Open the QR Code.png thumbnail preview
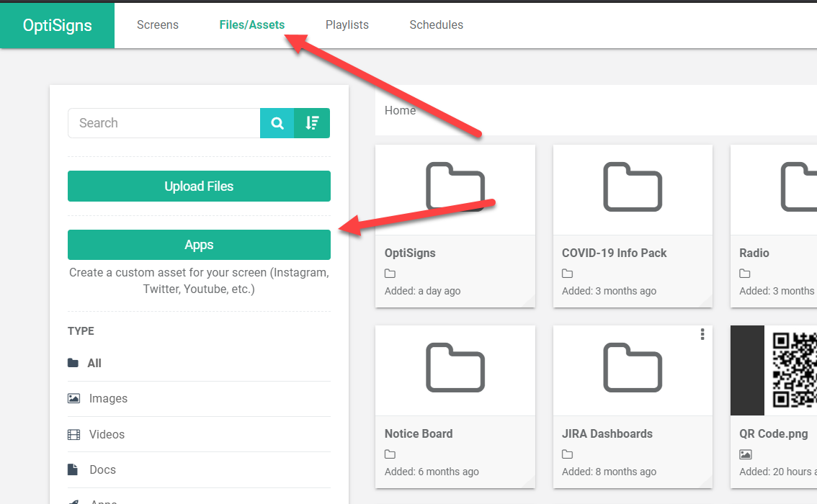Viewport: 817px width, 504px height. point(774,370)
